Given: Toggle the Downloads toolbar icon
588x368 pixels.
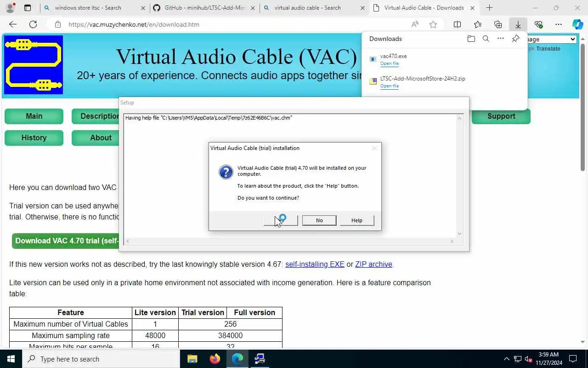Looking at the screenshot, I should pos(518,24).
